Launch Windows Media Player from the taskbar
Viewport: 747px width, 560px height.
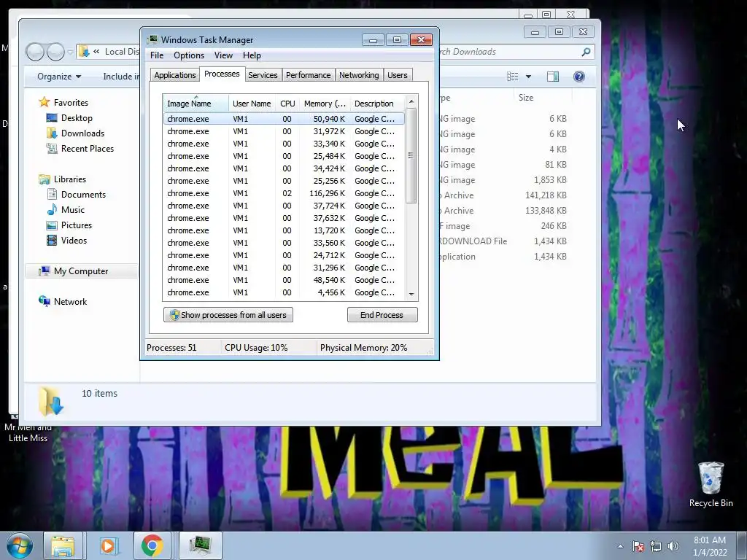point(108,545)
